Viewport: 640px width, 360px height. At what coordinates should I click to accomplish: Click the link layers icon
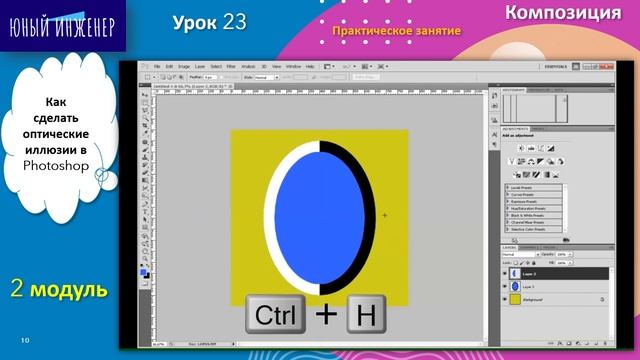(x=551, y=344)
